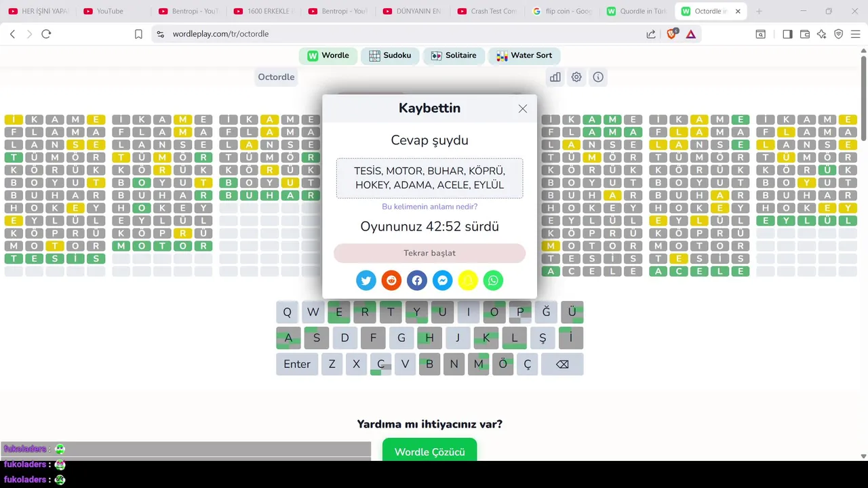Share result on Snapchat
Image resolution: width=868 pixels, height=488 pixels.
[468, 280]
